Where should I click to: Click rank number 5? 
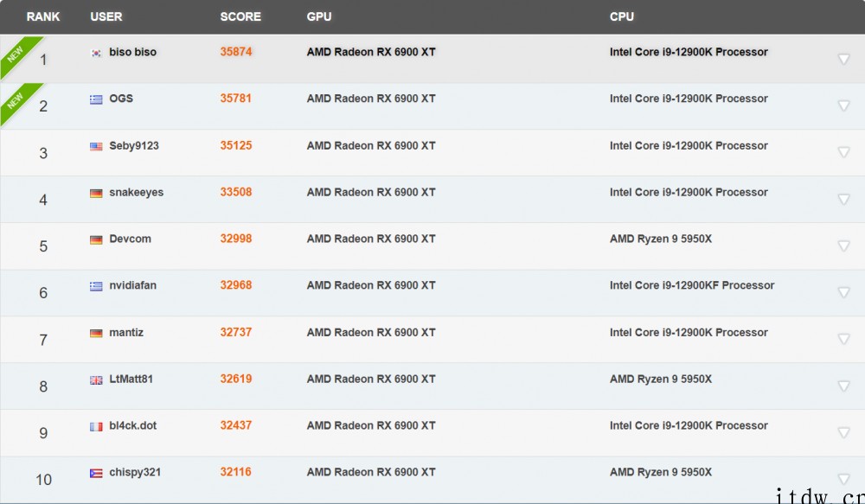point(43,246)
